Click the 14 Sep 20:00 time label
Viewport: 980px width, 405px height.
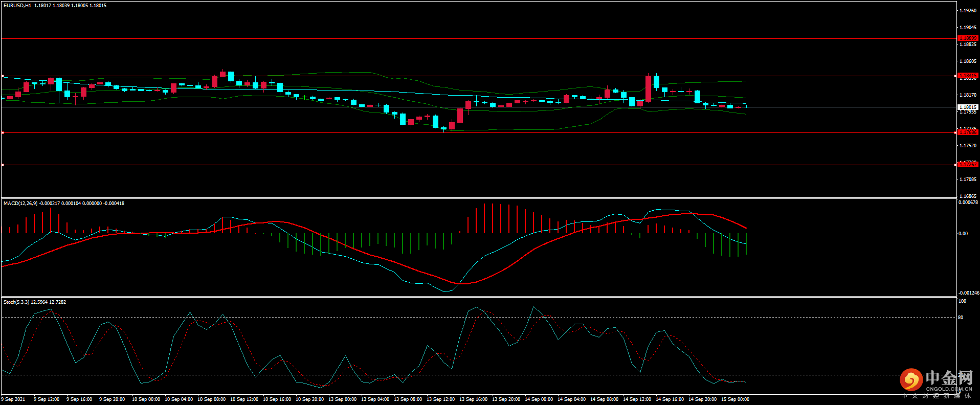point(702,399)
